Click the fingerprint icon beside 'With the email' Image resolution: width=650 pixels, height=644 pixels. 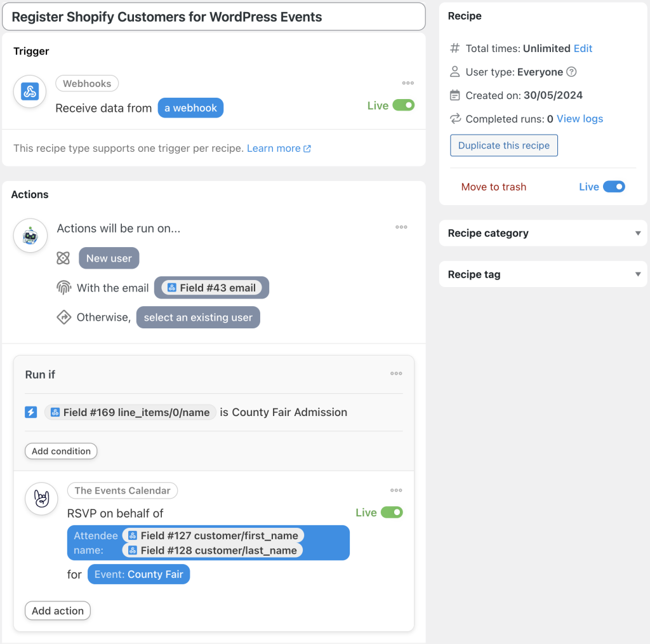[63, 287]
